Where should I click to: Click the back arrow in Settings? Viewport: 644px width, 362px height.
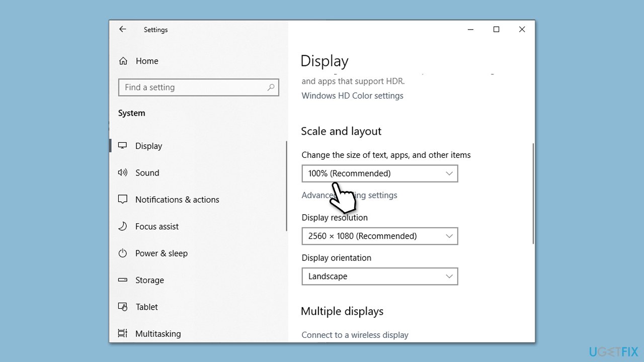(123, 29)
